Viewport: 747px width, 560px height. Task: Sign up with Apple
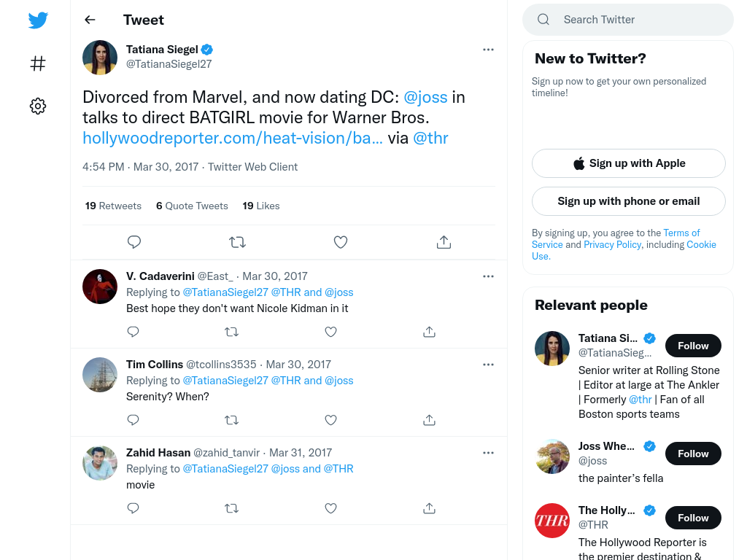point(628,163)
